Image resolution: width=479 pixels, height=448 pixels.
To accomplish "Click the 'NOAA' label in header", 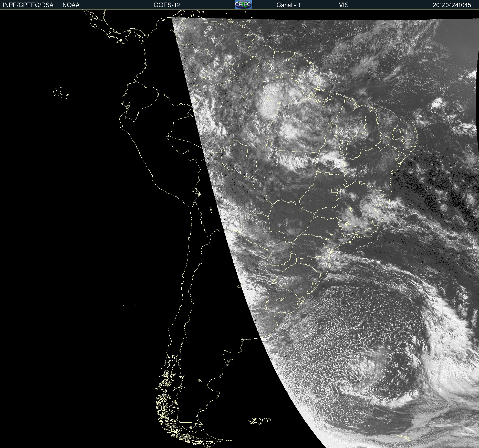I will click(x=71, y=5).
